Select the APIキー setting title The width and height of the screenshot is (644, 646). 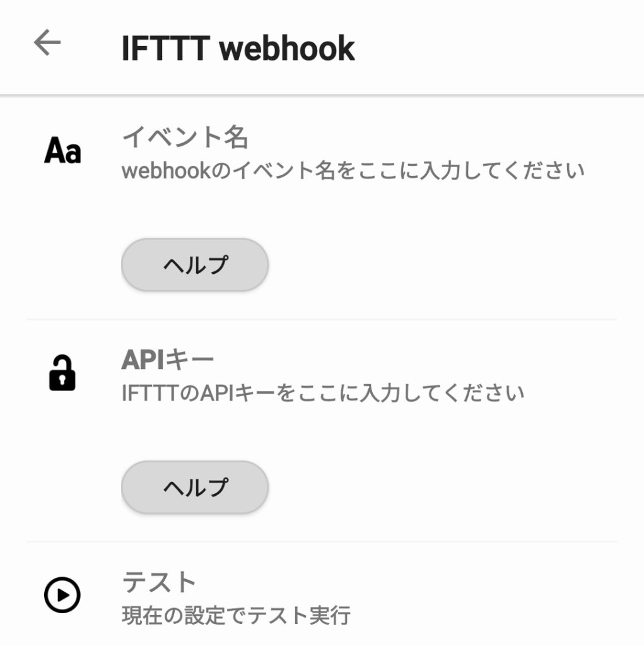[168, 360]
